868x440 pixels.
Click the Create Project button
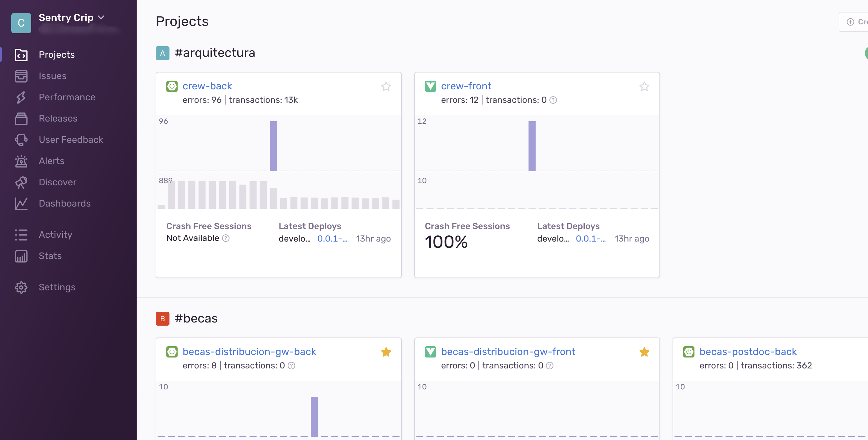854,22
